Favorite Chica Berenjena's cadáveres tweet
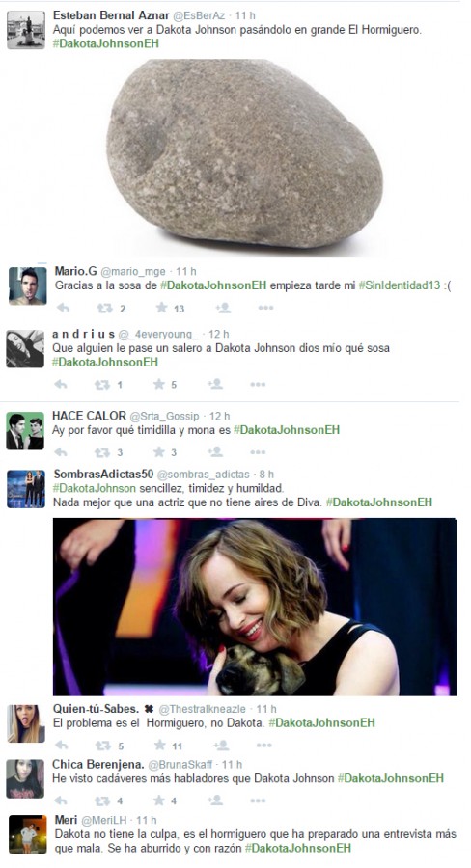The image size is (471, 868). click(x=159, y=800)
